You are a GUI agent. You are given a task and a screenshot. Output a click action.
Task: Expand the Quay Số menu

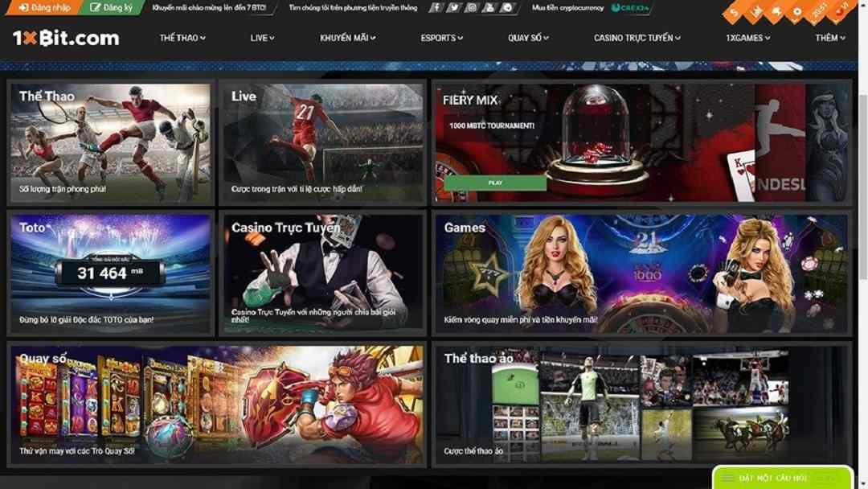[528, 38]
